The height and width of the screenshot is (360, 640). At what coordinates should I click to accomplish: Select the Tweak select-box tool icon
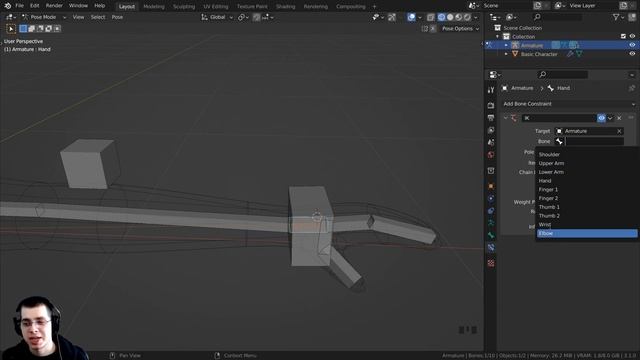coord(11,29)
